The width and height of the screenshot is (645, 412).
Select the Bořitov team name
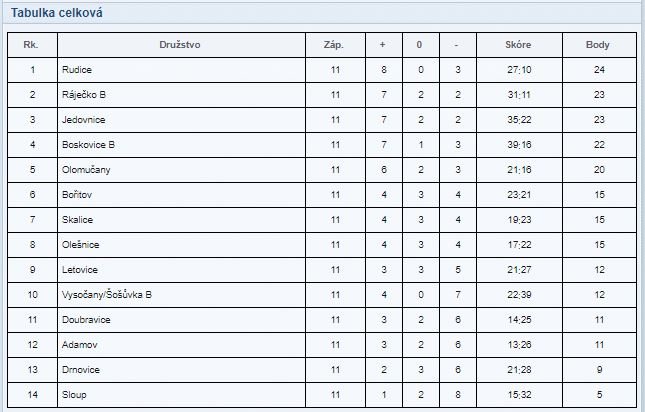[x=77, y=195]
